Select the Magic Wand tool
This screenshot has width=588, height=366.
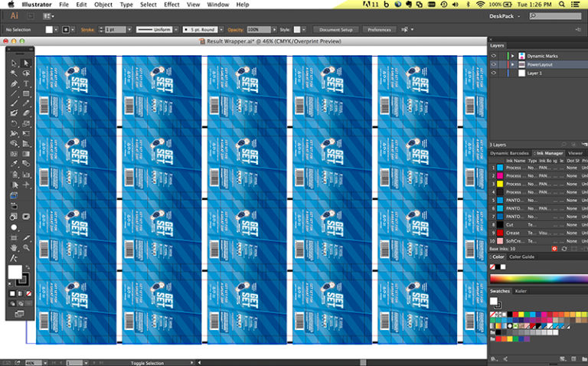pos(14,74)
